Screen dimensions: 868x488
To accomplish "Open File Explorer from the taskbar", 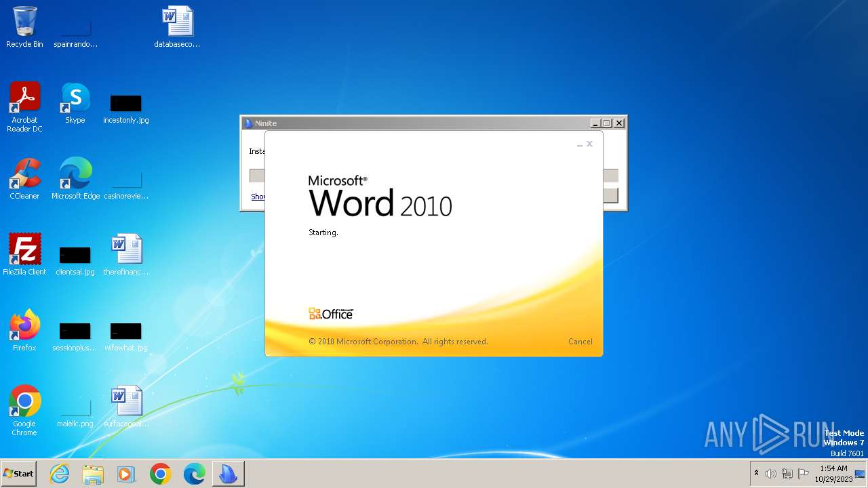I will pos(93,474).
